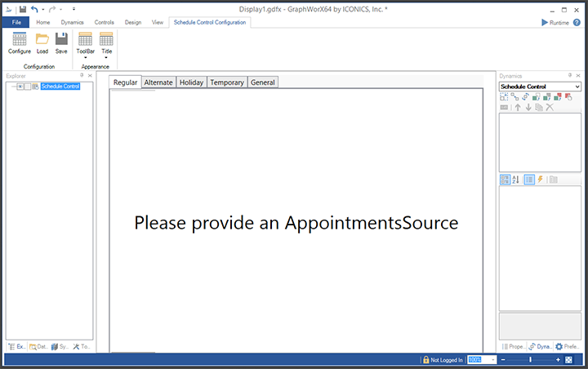Screen dimensions: 588x369
Task: Open the ToolBar dropdown in Appearance group
Action: tap(85, 43)
